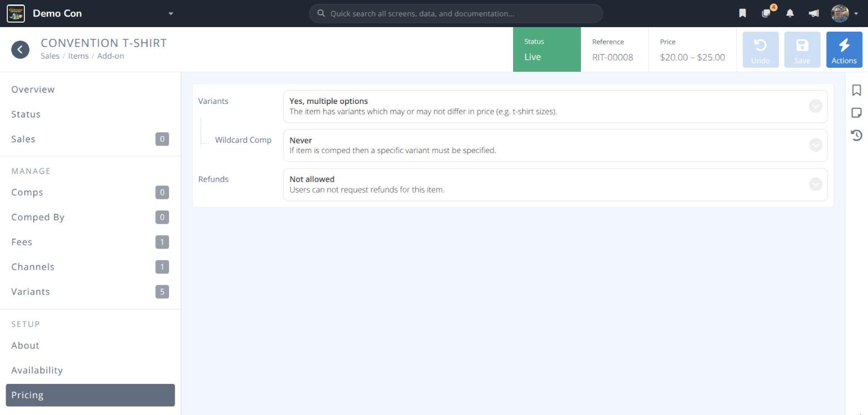Open the Channels section
Image resolution: width=868 pixels, height=415 pixels.
click(90, 267)
